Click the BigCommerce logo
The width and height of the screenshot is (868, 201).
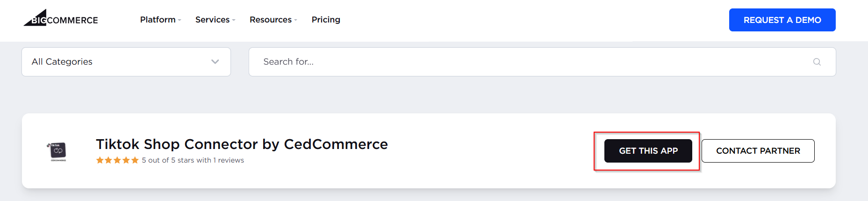tap(61, 18)
